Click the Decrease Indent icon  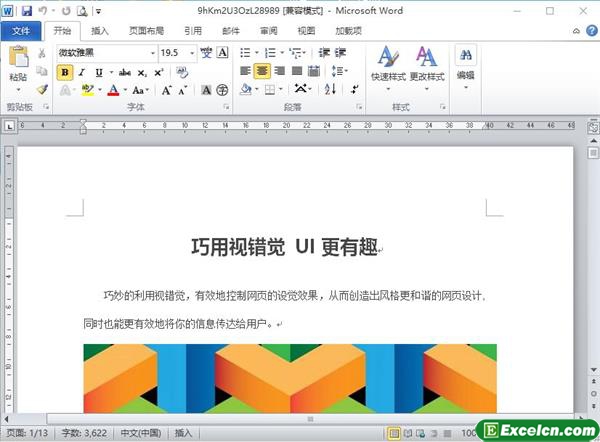(324, 52)
